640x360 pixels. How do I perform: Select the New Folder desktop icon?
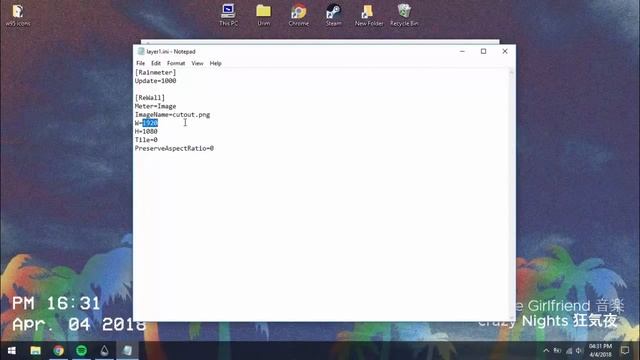click(x=369, y=15)
